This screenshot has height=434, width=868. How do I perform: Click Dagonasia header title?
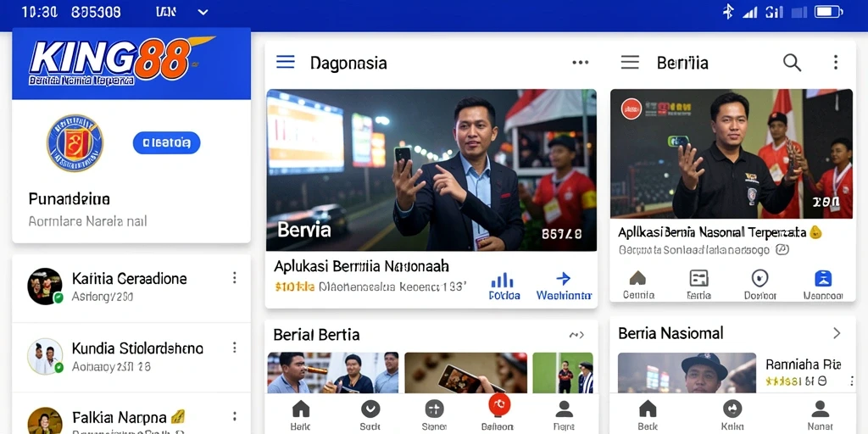tap(348, 63)
